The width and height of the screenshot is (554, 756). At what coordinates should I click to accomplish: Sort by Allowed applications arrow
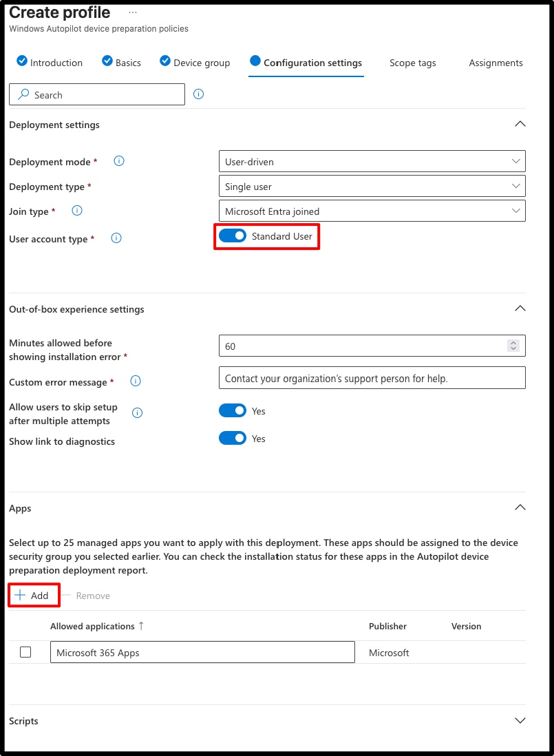pos(141,626)
